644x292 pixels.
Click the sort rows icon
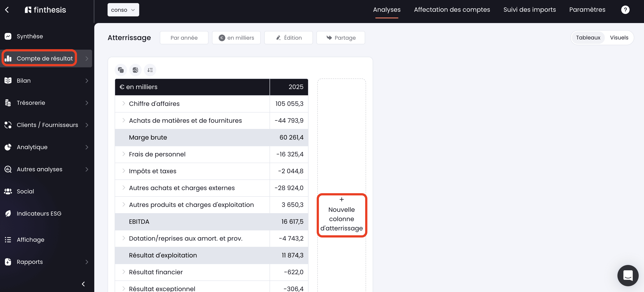tap(150, 70)
